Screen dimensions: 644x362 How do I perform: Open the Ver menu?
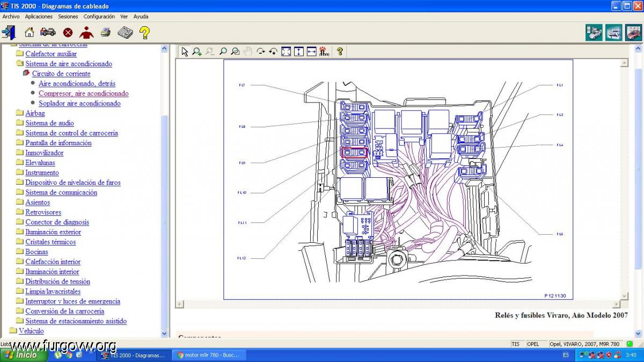click(x=124, y=17)
